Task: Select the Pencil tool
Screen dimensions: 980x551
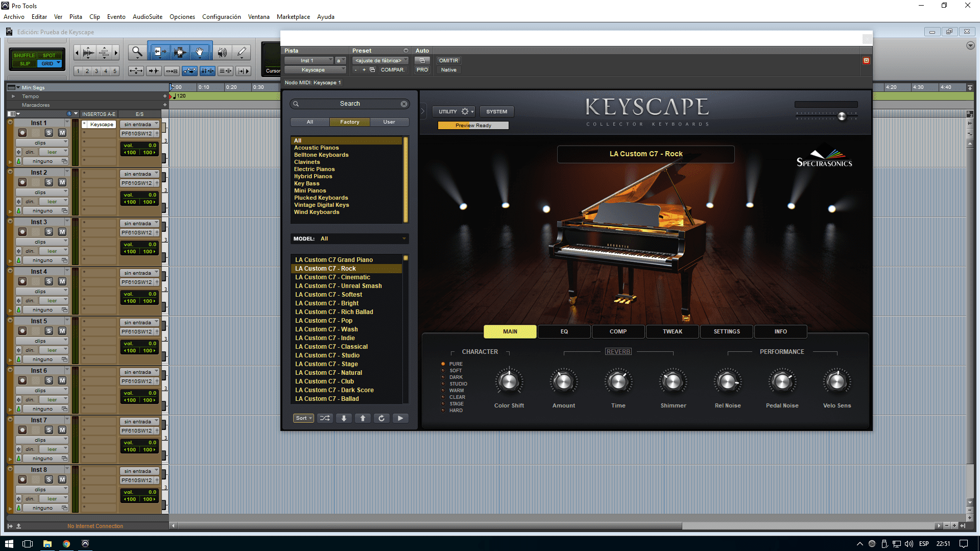Action: pyautogui.click(x=242, y=52)
